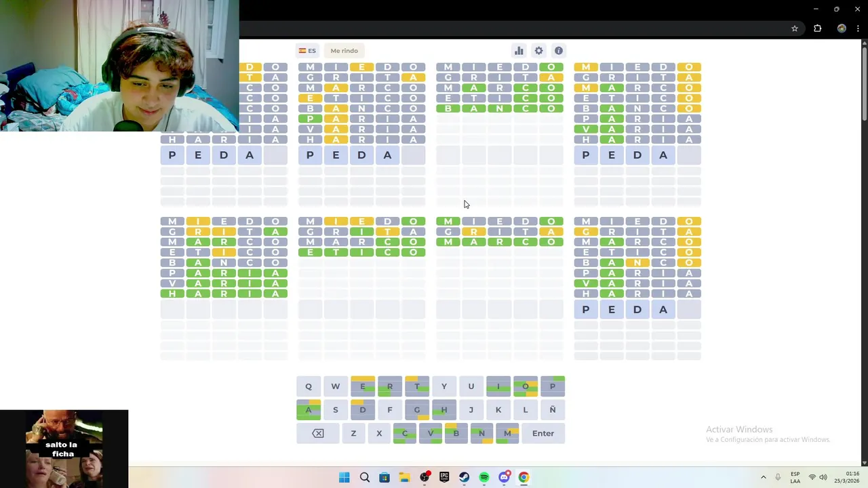
Task: Tap the N key on the game keyboard
Action: (x=481, y=433)
